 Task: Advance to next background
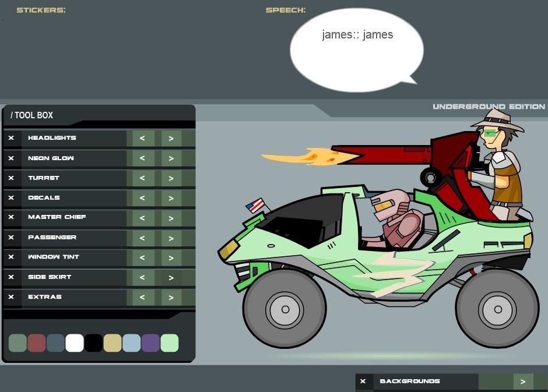pyautogui.click(x=523, y=382)
